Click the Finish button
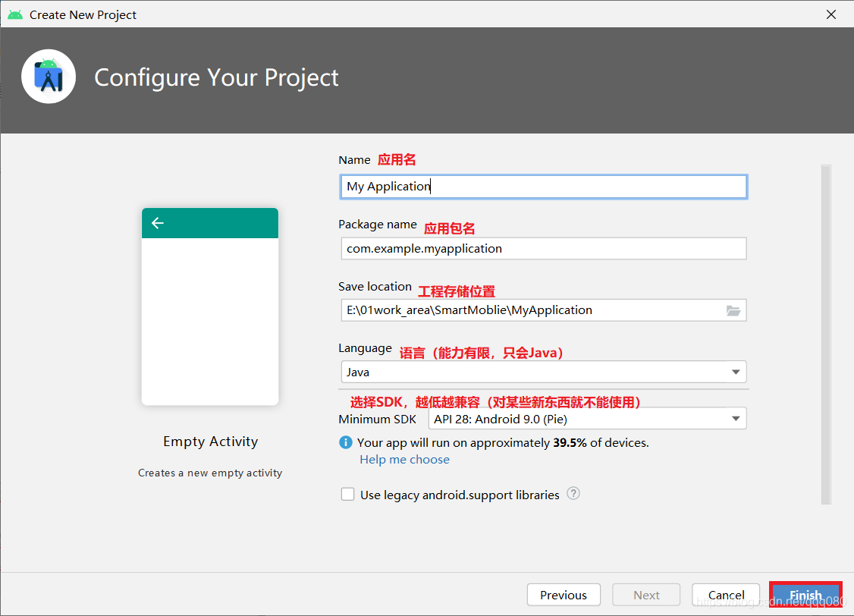The image size is (854, 616). [x=805, y=595]
